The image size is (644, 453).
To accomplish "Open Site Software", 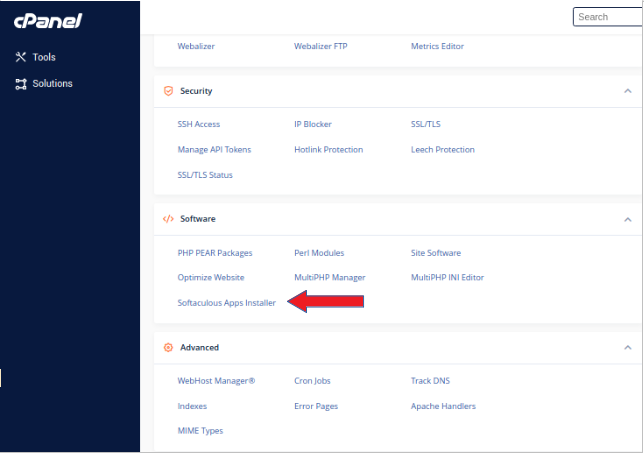I will click(x=436, y=253).
